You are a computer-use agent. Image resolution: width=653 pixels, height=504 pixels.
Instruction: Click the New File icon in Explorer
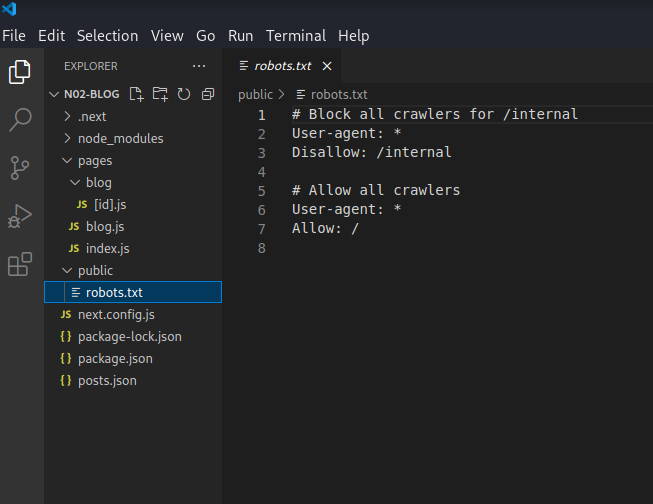click(x=137, y=94)
